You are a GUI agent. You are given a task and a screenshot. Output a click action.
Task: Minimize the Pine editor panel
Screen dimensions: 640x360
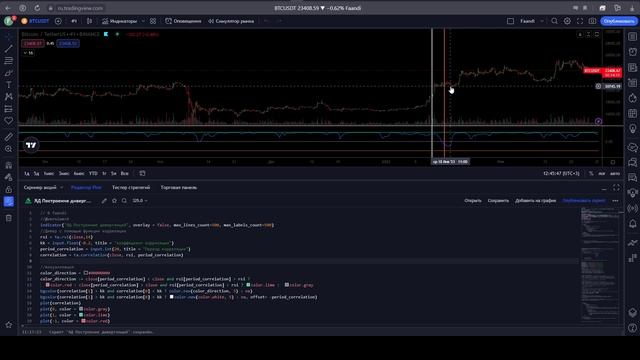[604, 188]
